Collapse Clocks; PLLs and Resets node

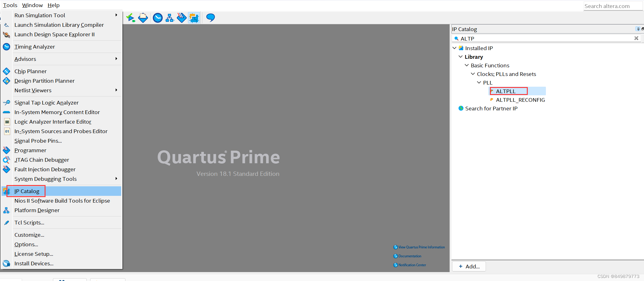(473, 74)
